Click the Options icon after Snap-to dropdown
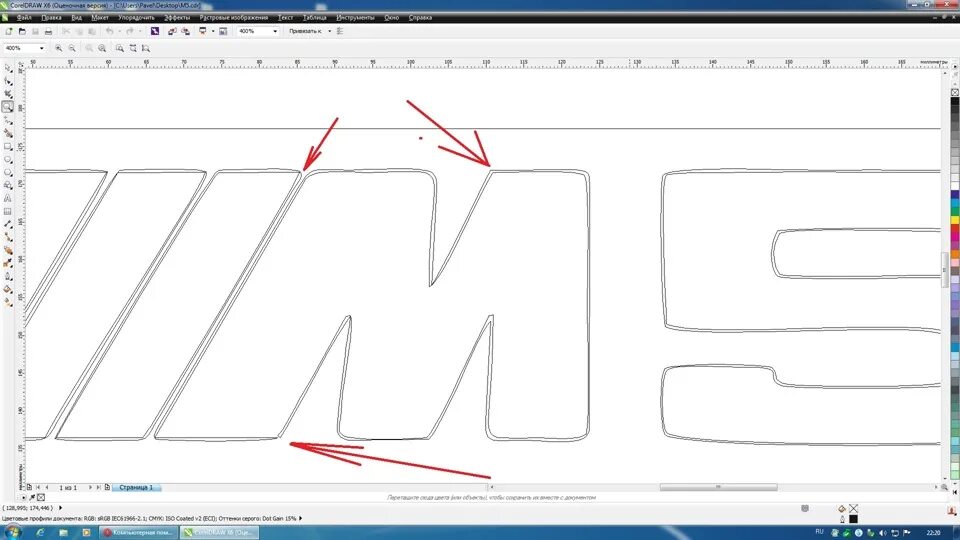Image resolution: width=960 pixels, height=540 pixels. point(340,31)
